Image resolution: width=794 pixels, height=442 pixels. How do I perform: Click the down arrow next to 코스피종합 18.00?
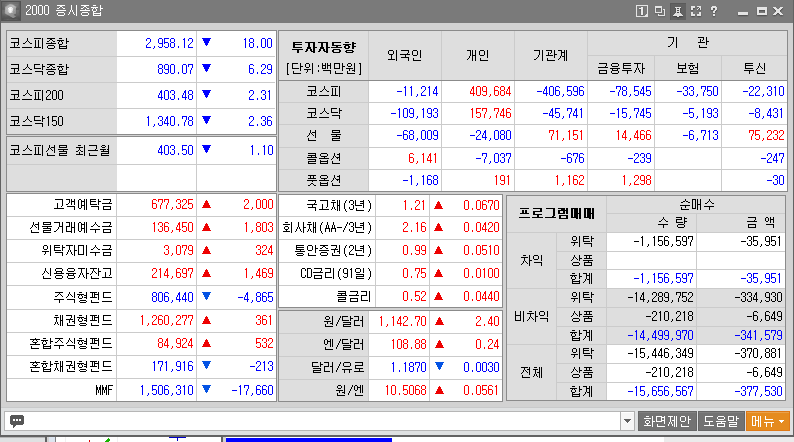206,43
